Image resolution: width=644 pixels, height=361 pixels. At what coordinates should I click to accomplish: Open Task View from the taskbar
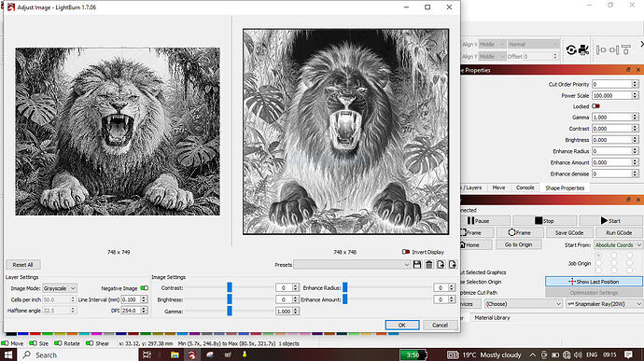pos(147,354)
